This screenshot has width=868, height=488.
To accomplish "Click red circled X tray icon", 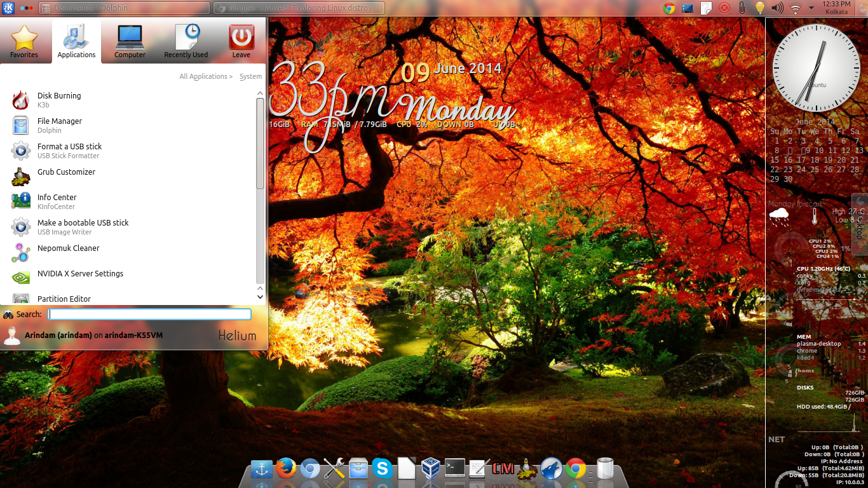I will (x=724, y=8).
